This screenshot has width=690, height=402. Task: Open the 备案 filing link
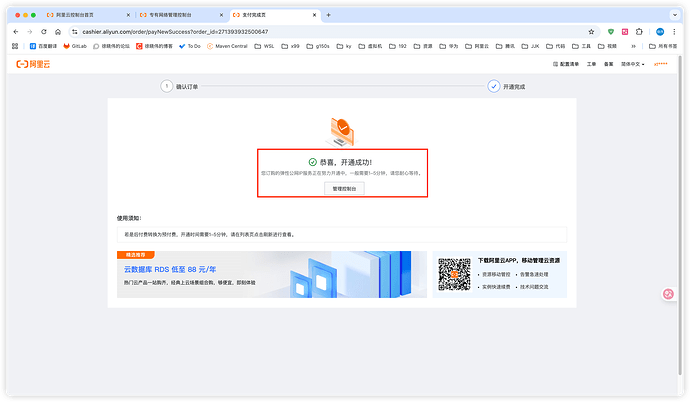click(609, 64)
